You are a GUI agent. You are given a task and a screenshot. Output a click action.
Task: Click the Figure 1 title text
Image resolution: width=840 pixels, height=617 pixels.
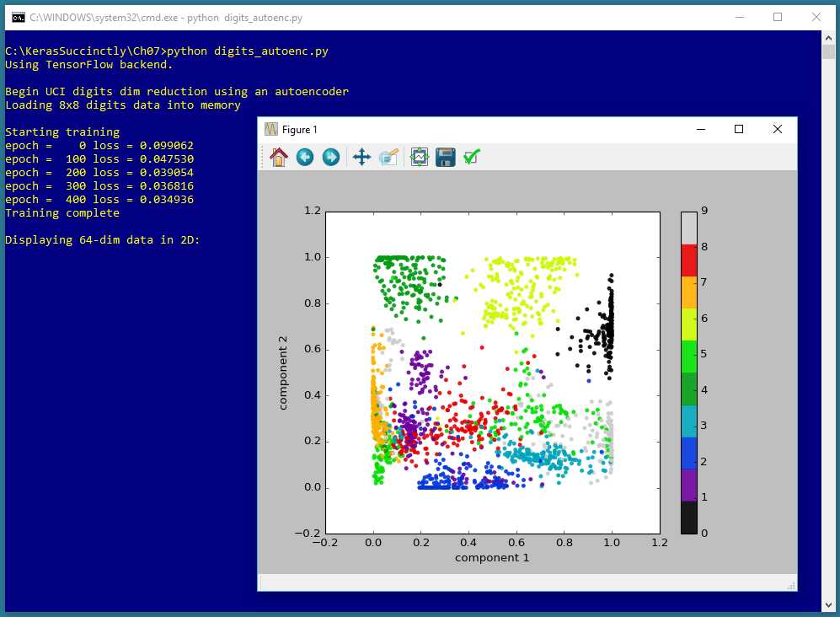click(x=300, y=129)
